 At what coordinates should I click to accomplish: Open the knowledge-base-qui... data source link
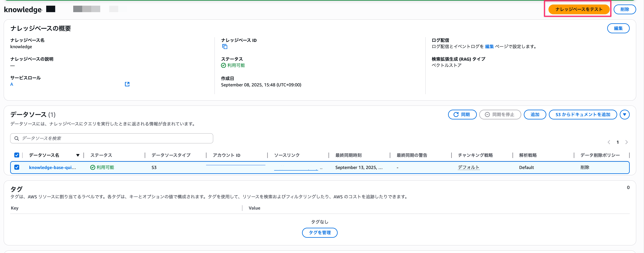click(52, 167)
